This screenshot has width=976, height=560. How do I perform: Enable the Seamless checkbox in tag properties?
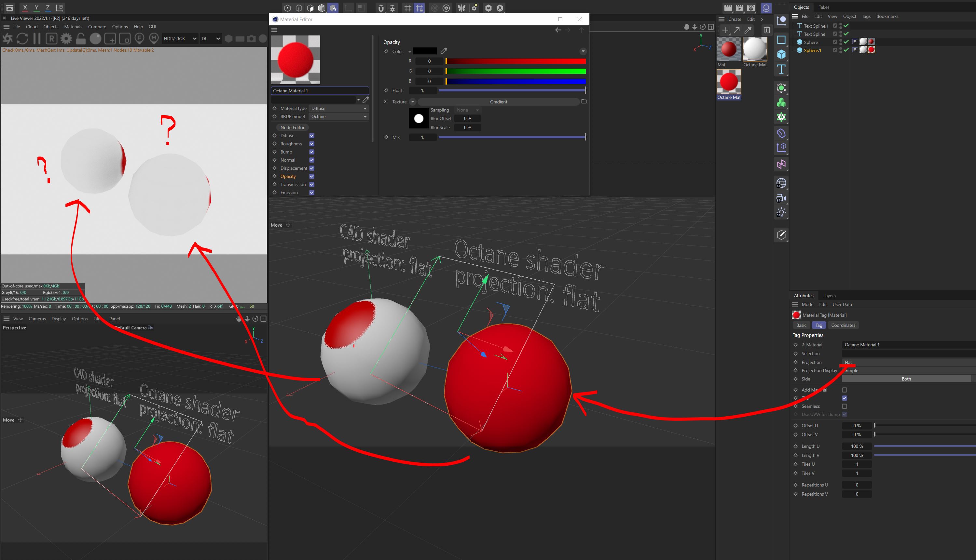click(845, 406)
